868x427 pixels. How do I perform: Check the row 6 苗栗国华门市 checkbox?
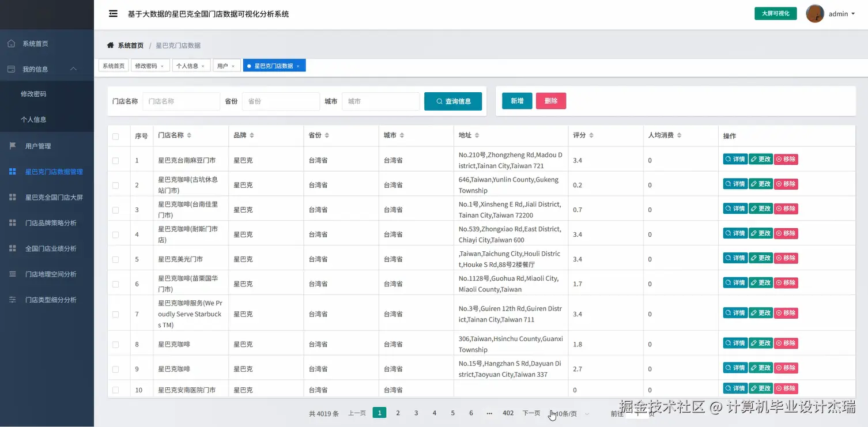(x=115, y=285)
